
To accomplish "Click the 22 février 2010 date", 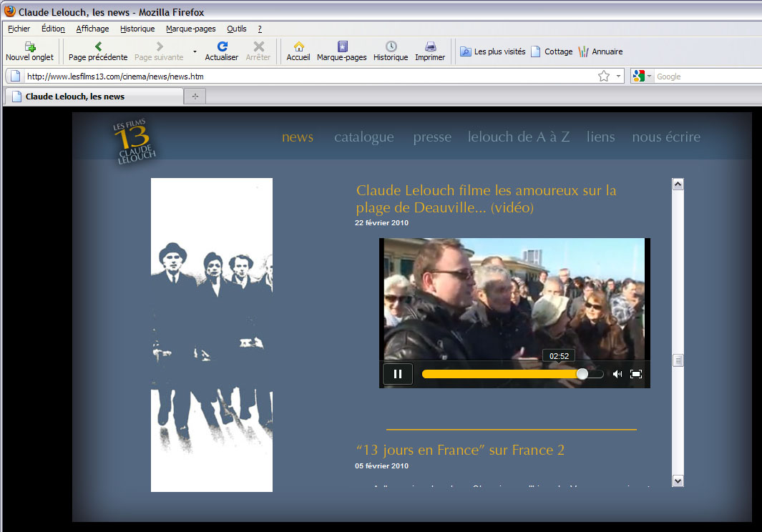I will point(381,222).
